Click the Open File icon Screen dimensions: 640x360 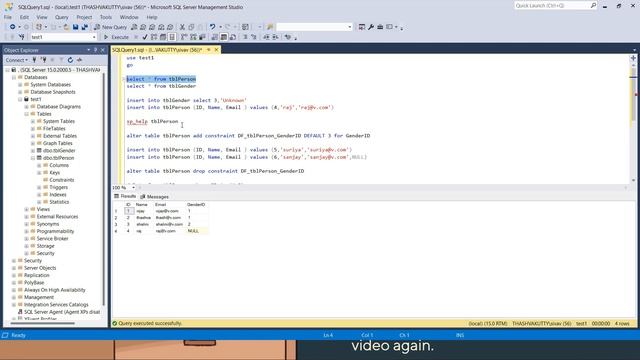click(x=66, y=27)
